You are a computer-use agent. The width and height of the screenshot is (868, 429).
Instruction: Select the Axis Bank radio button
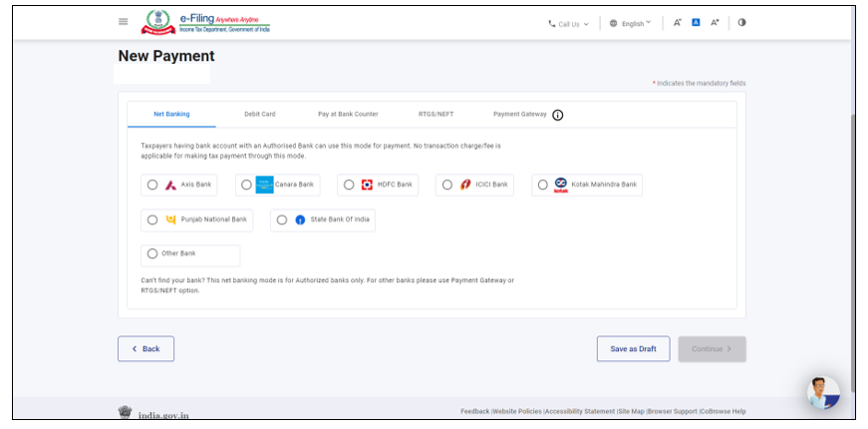tap(152, 185)
